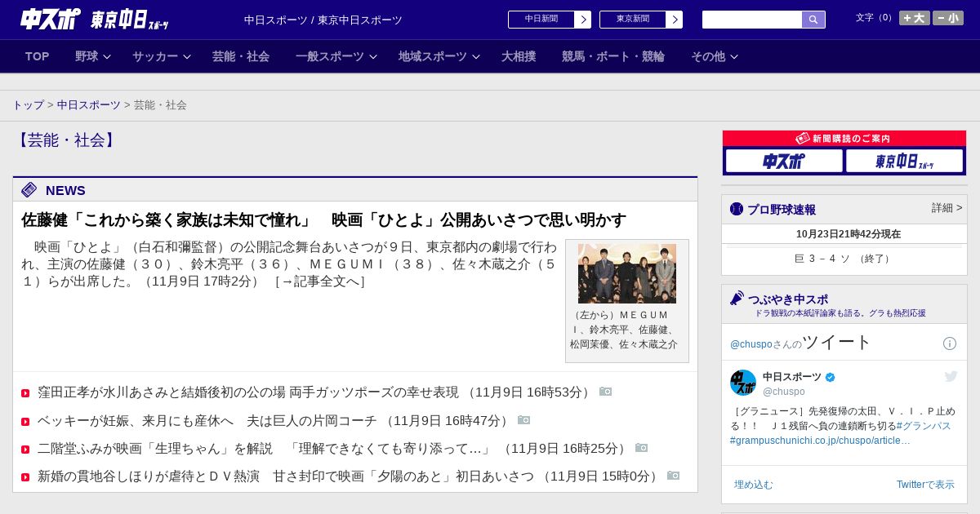
Task: Open the ベッキーが妊娠 article
Action: tap(206, 421)
